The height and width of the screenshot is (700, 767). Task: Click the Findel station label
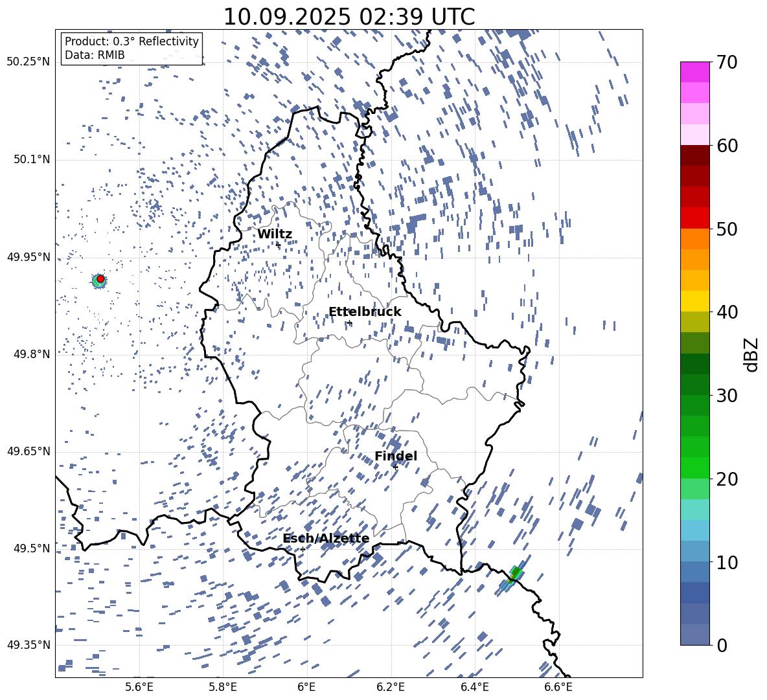[396, 456]
